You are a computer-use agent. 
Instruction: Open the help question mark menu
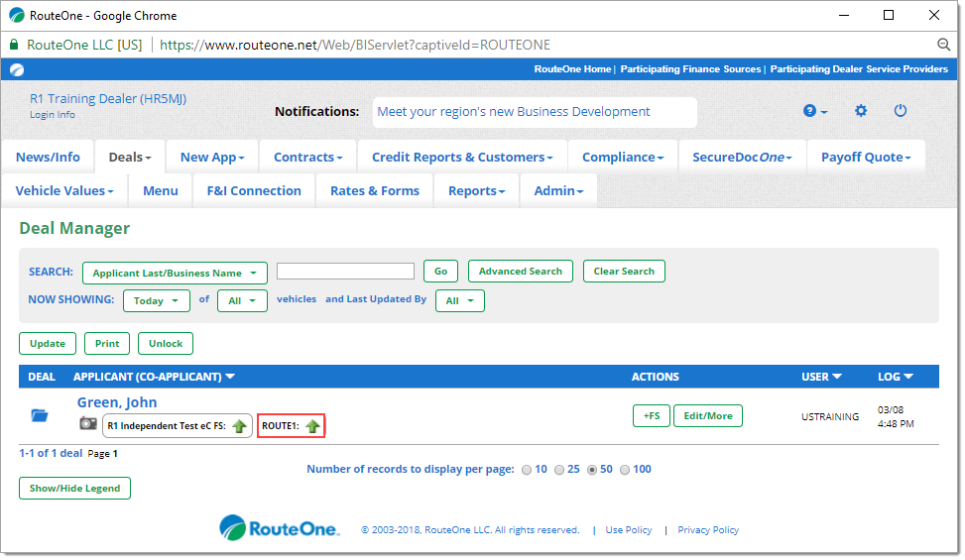click(814, 111)
